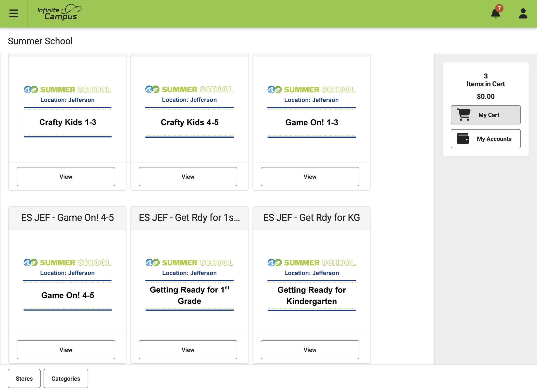Click the Summer School page title
Image resolution: width=537 pixels, height=392 pixels.
pyautogui.click(x=40, y=41)
